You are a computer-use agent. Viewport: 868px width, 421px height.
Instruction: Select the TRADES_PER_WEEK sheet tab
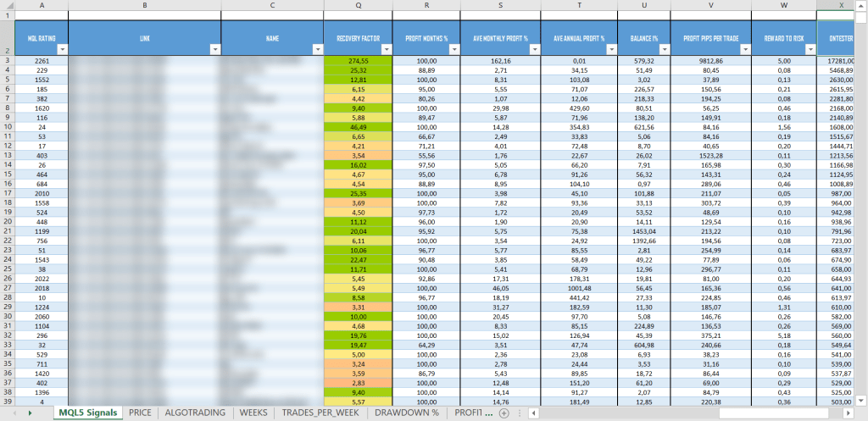point(321,413)
